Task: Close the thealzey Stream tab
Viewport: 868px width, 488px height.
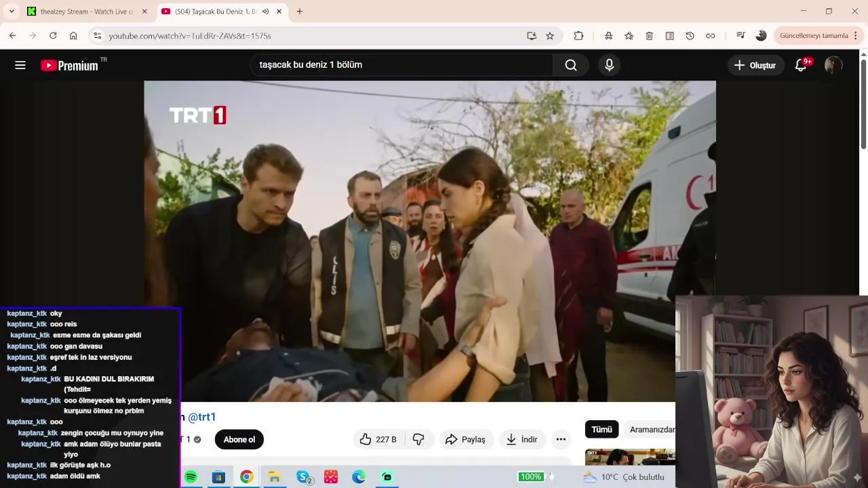Action: 144,12
